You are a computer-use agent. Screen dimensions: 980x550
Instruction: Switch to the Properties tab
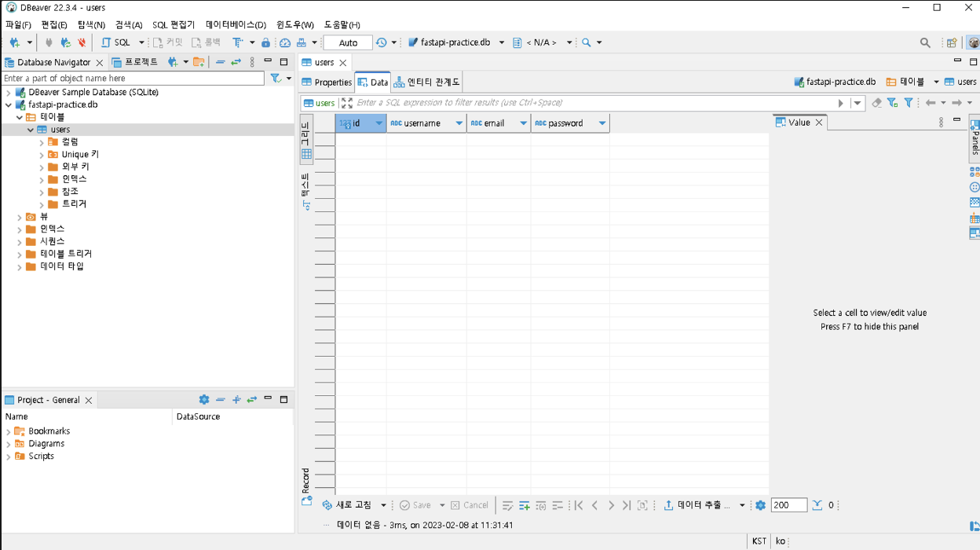pos(327,82)
